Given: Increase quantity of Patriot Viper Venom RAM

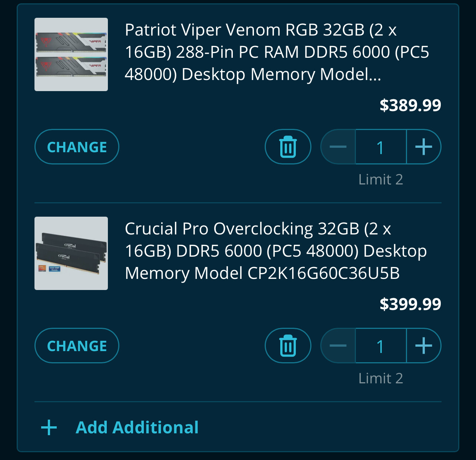Looking at the screenshot, I should point(423,147).
